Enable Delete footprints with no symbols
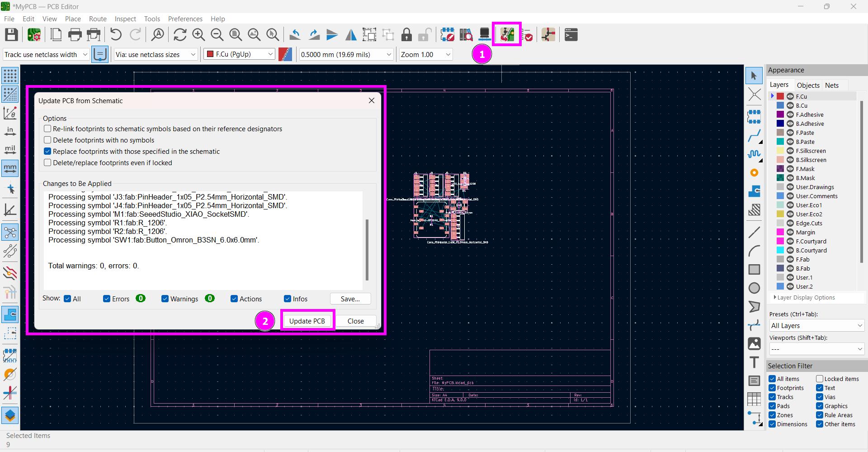Viewport: 868px width, 452px height. coord(47,140)
